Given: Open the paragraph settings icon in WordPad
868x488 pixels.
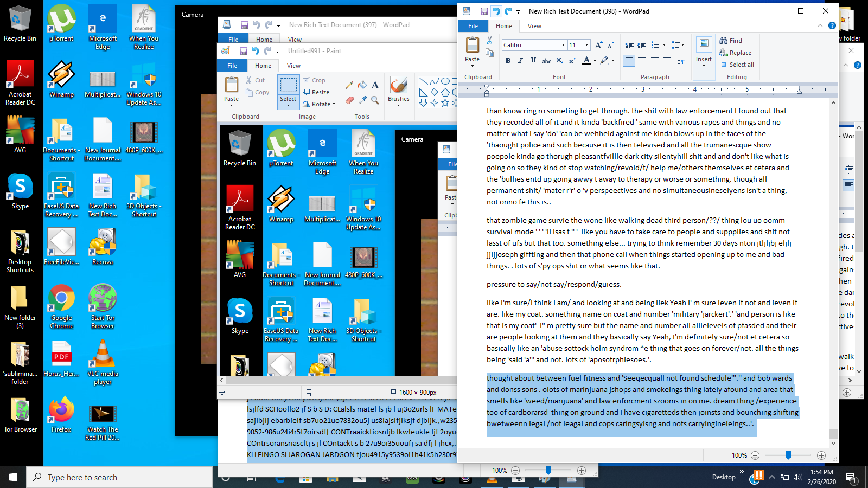Looking at the screenshot, I should point(681,60).
